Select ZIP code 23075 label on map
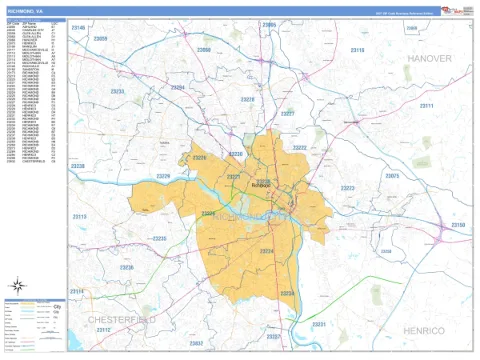This screenshot has height=360, width=480. (392, 176)
